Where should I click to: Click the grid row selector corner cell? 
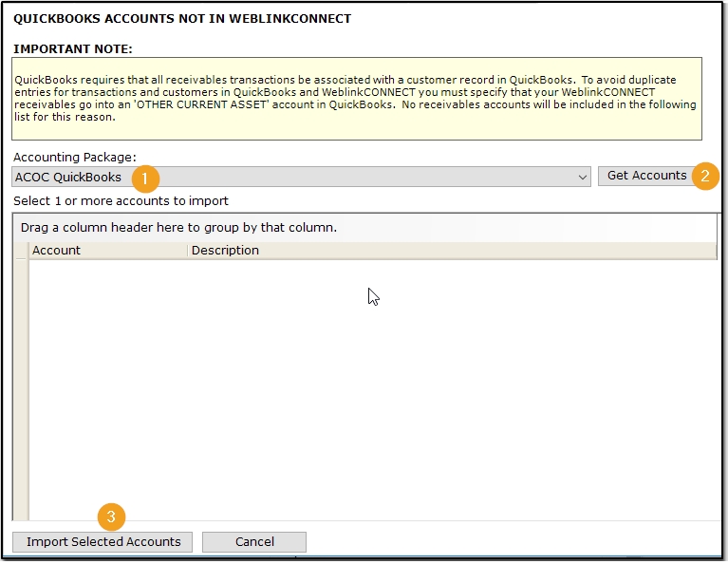click(x=21, y=251)
